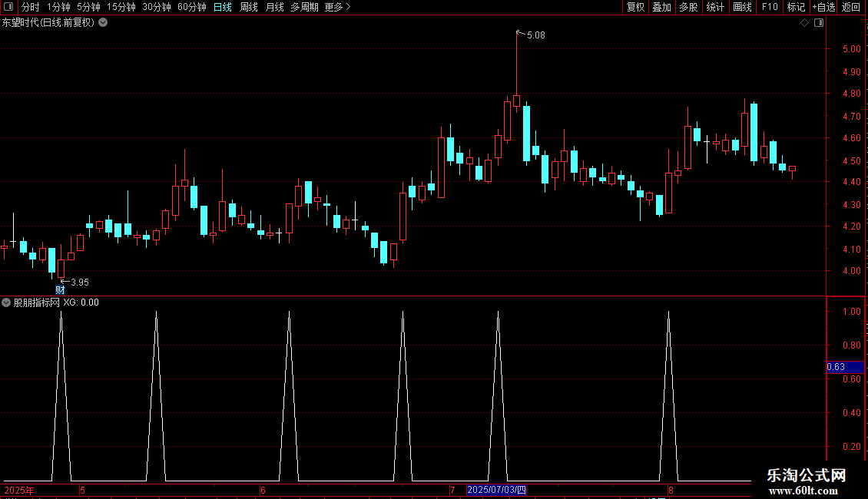Select the 日线 daily chart tab
Viewport: 868px width, 499px height.
point(223,7)
